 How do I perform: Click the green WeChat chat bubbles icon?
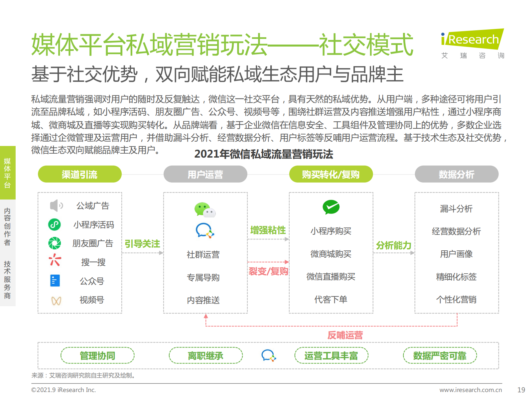(205, 210)
